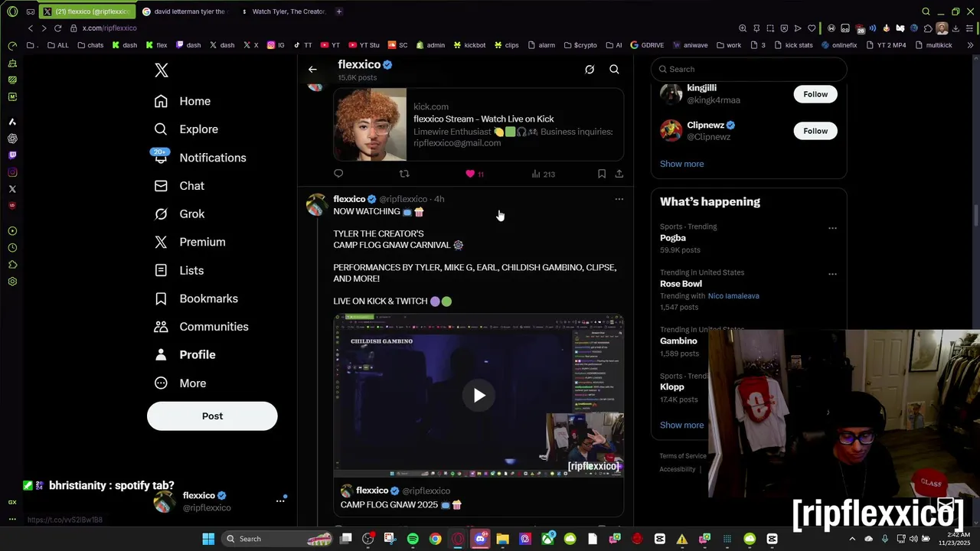The height and width of the screenshot is (551, 980).
Task: Go to Home in X sidebar
Action: tap(182, 101)
